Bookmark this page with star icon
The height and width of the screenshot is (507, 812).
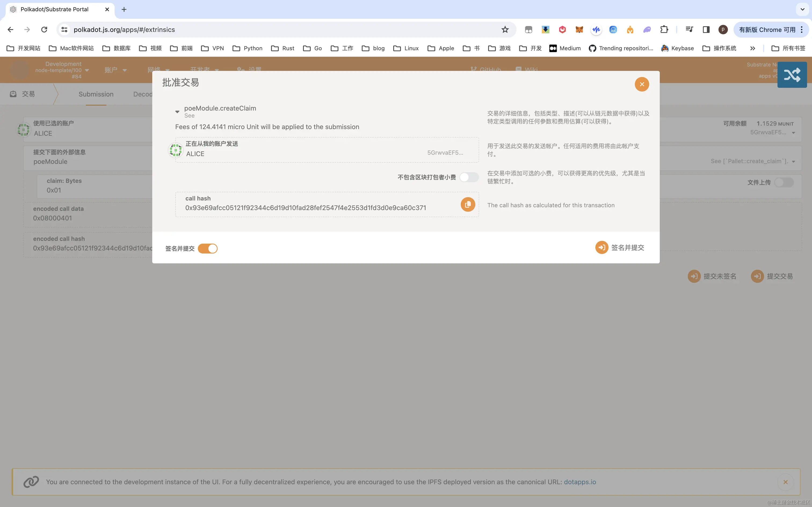tap(505, 30)
